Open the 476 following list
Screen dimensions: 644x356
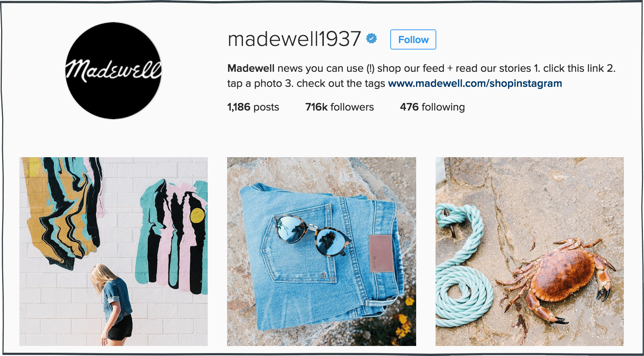(432, 107)
